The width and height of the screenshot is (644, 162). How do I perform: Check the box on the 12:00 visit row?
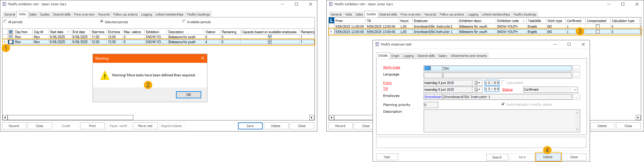[x=11, y=42]
